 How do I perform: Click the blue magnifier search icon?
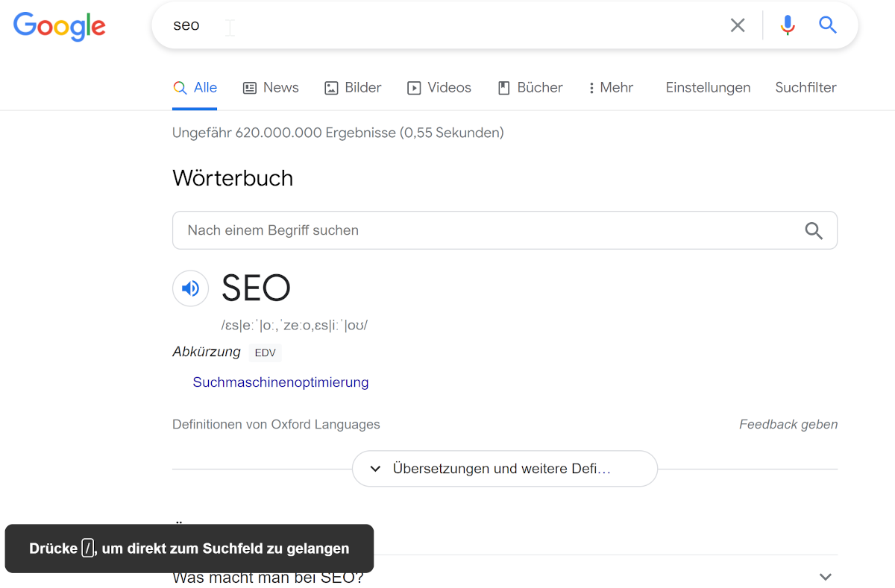[x=827, y=25]
